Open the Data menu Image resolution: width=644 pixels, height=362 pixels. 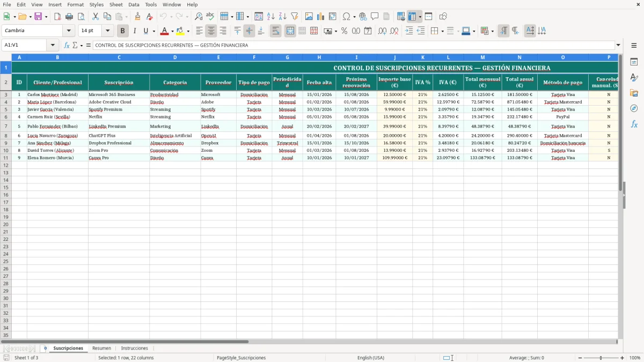(x=134, y=4)
